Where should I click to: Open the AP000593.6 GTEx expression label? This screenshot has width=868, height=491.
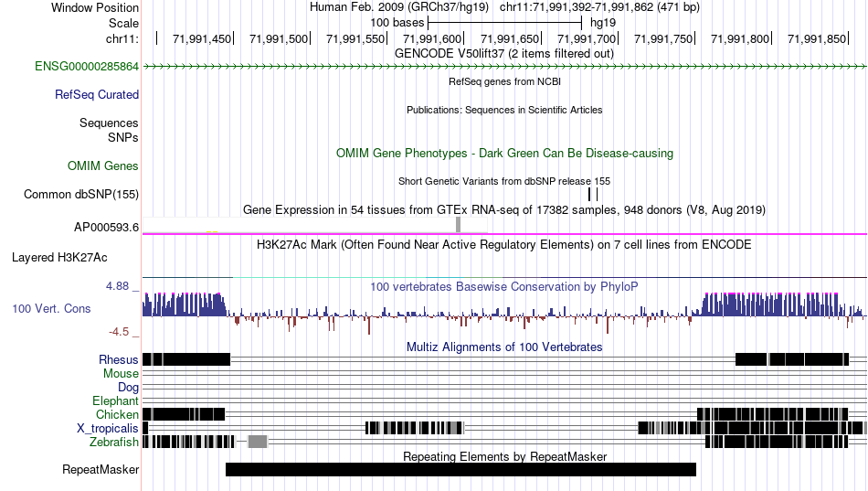click(106, 227)
